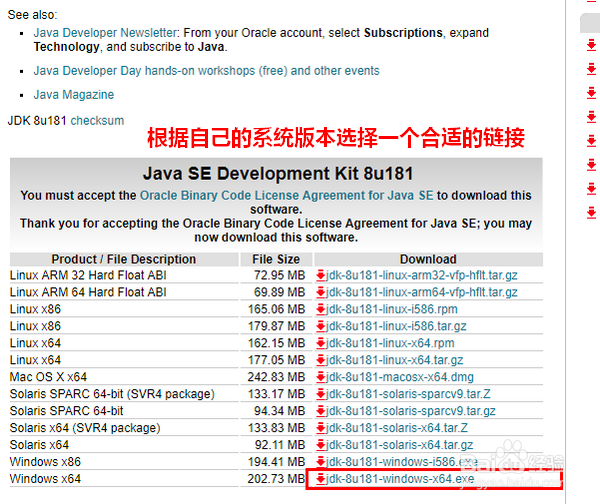Click the 72.95 MB file size
This screenshot has height=504, width=600.
[279, 275]
